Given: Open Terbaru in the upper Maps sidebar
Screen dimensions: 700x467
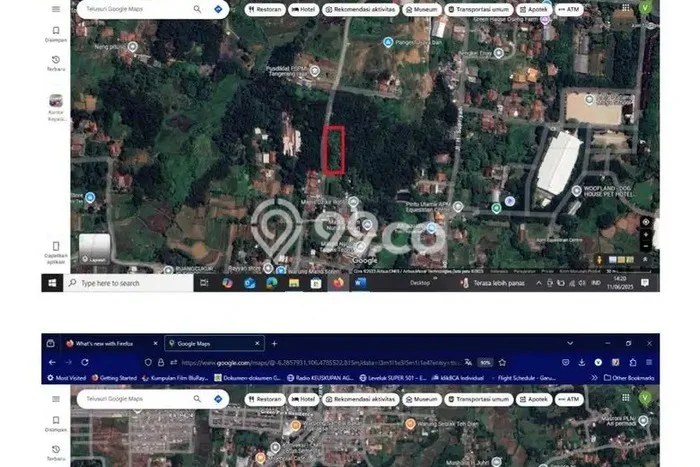Looking at the screenshot, I should point(56,63).
